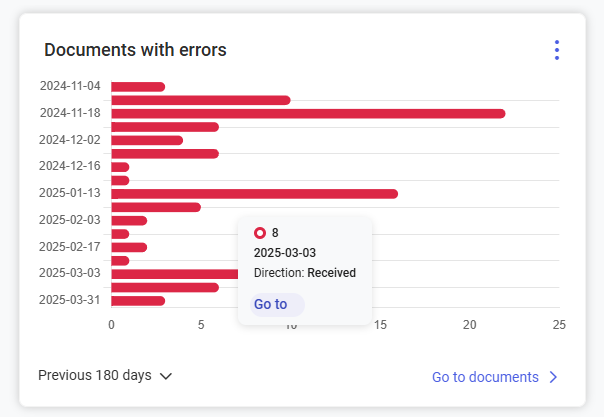Choose the small 2024-12-16 bar
The image size is (604, 417).
click(120, 167)
